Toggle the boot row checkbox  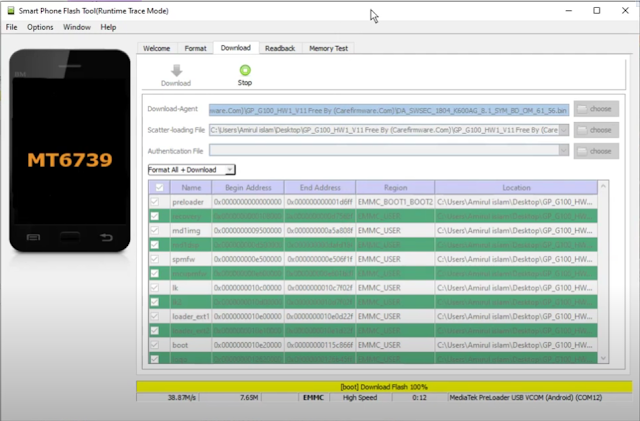[x=155, y=345]
